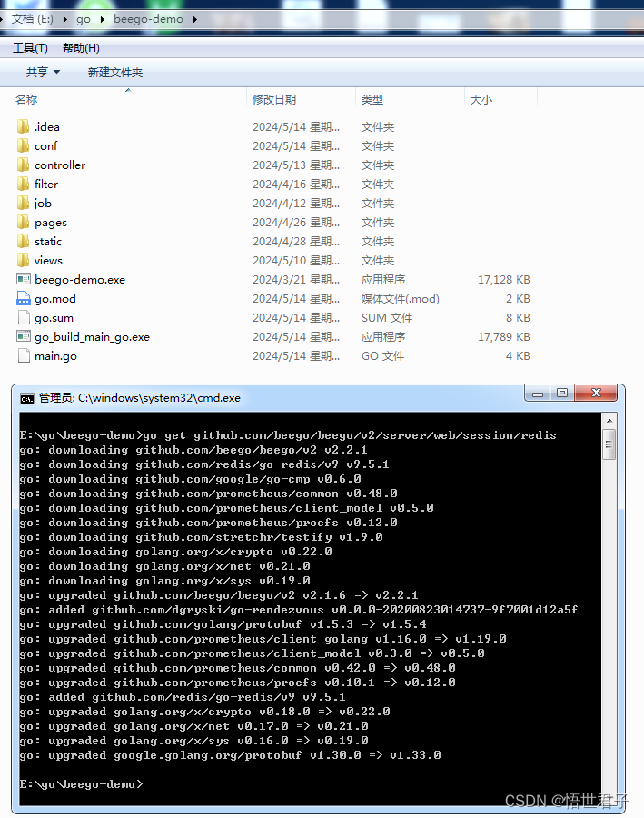The height and width of the screenshot is (818, 644).
Task: Click the main.go file icon
Action: pos(24,355)
